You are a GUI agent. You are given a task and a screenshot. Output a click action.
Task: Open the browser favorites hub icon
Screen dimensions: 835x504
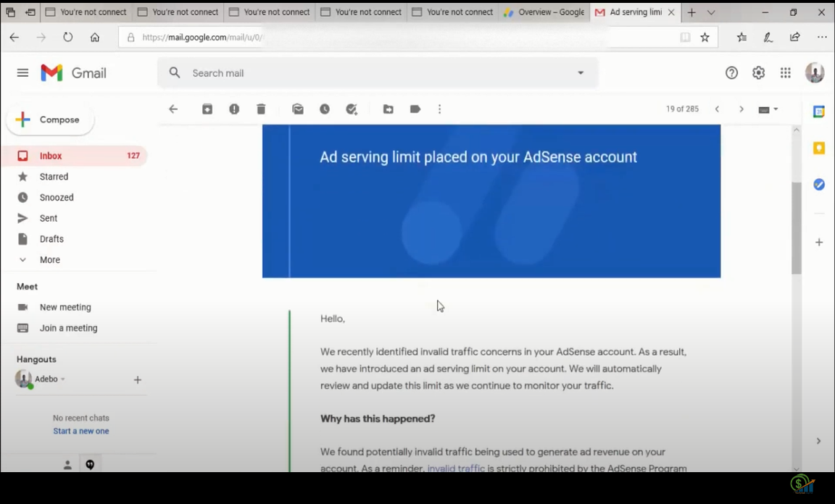(x=741, y=37)
